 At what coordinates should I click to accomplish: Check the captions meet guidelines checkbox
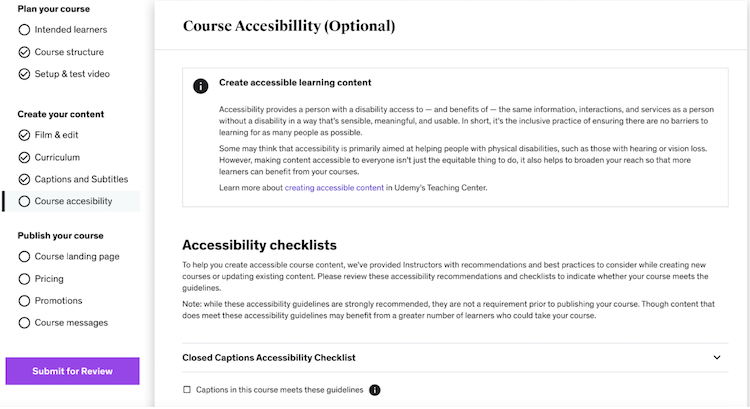coord(187,390)
